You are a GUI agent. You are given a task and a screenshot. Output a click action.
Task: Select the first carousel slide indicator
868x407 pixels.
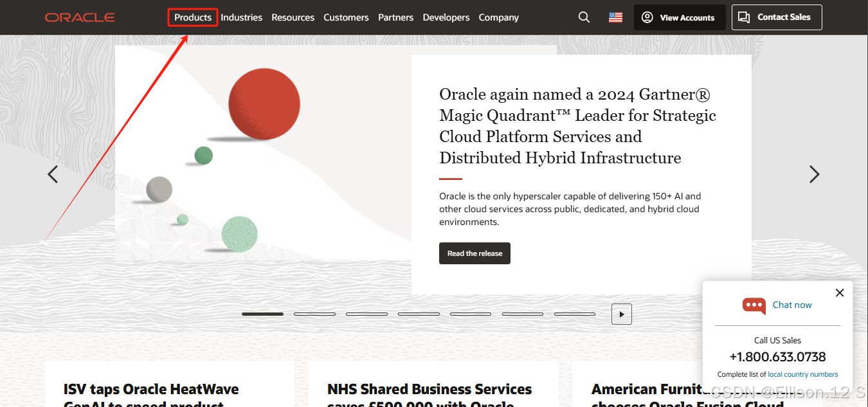(x=262, y=314)
